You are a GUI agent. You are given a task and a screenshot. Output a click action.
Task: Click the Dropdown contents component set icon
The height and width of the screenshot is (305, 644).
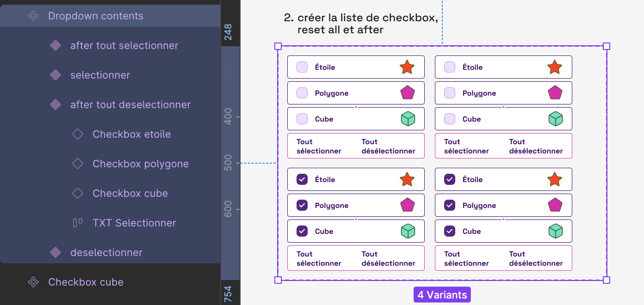(33, 16)
